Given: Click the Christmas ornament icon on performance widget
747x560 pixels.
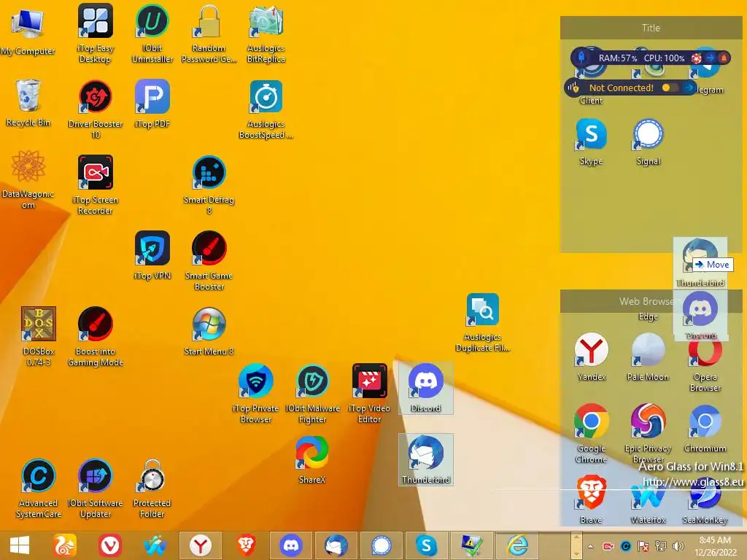Looking at the screenshot, I should tap(696, 58).
